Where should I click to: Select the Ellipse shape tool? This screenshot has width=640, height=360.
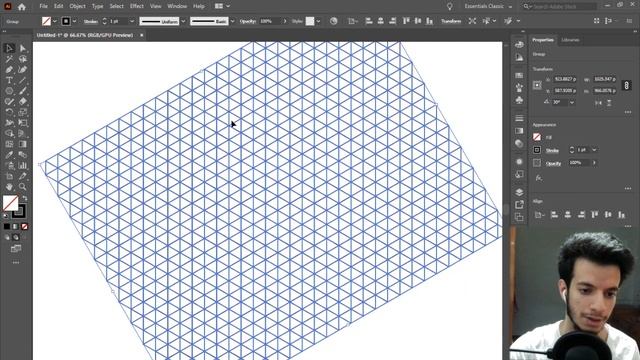coord(9,91)
